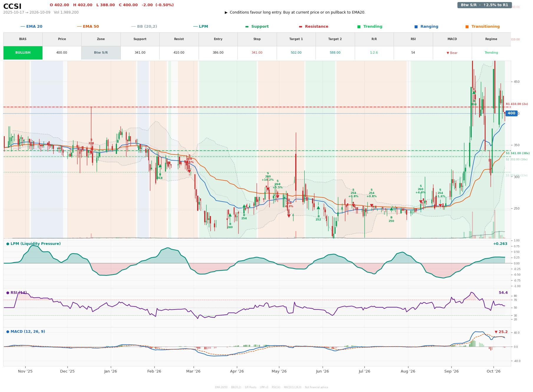Viewport: 533px width, 392px height.
Task: Select the R:R column header
Action: [374, 39]
